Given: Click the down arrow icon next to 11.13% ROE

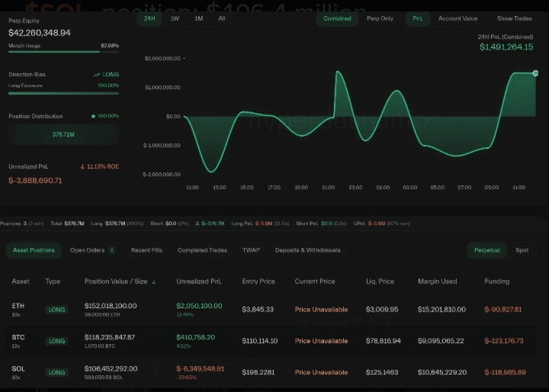Looking at the screenshot, I should pos(82,166).
